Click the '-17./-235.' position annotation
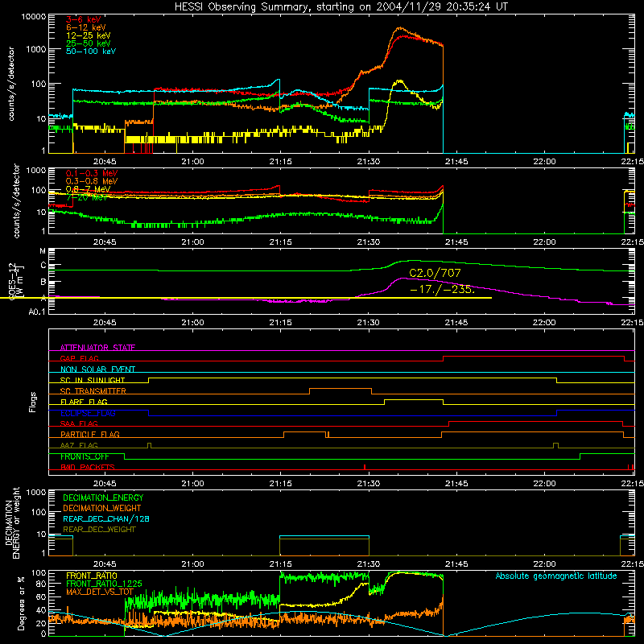Screen dimensions: 644x644 tap(442, 289)
